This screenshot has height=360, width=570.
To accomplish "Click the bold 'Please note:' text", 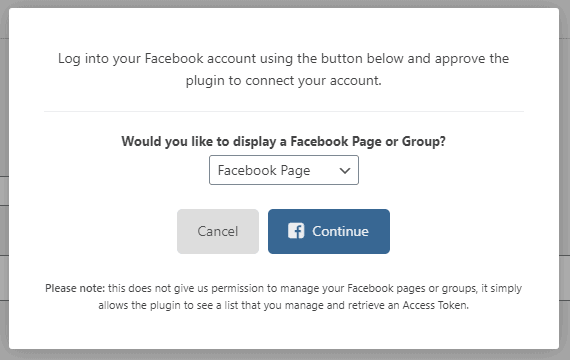I will 75,288.
